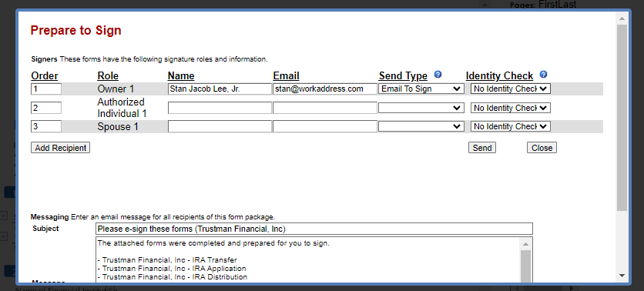Click the Close button
The image size is (644, 291).
tap(542, 148)
